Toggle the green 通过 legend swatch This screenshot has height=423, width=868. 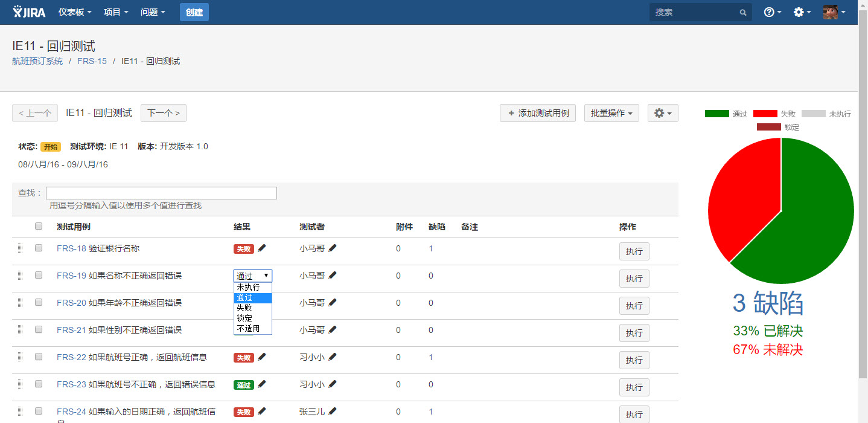(x=716, y=114)
